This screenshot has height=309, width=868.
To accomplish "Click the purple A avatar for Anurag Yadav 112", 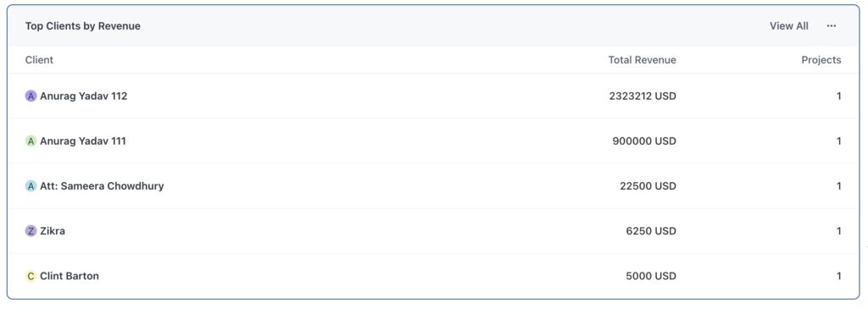I will (x=31, y=97).
